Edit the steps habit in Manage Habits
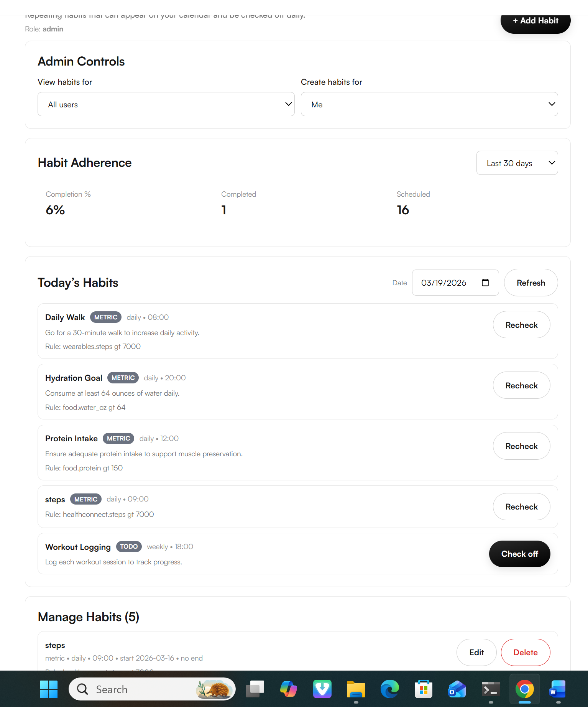 point(476,652)
